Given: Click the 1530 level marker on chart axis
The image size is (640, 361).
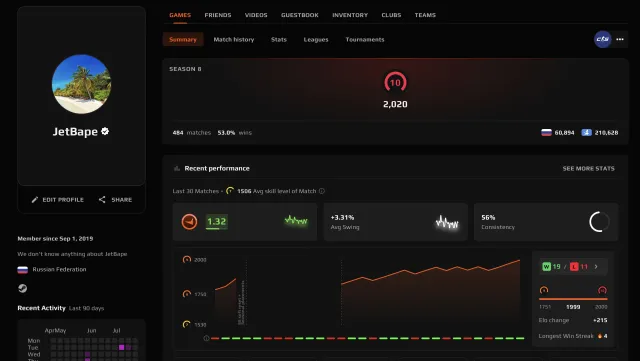Looking at the screenshot, I should (187, 324).
